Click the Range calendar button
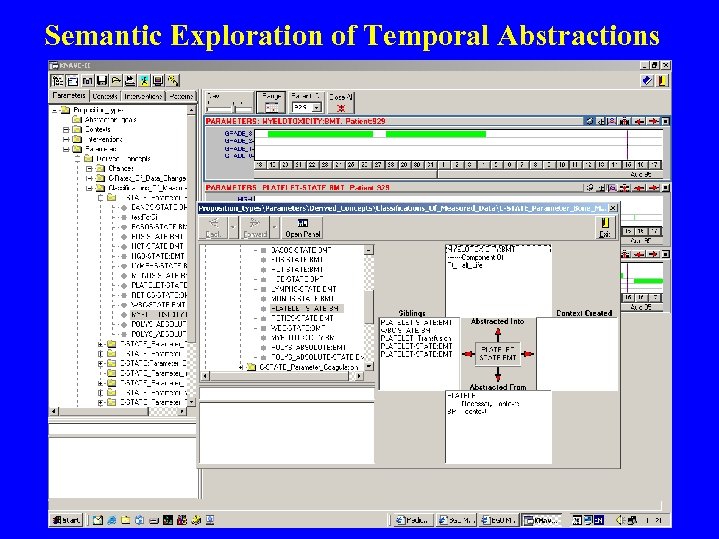Screen dimensions: 719x539 coord(271,103)
